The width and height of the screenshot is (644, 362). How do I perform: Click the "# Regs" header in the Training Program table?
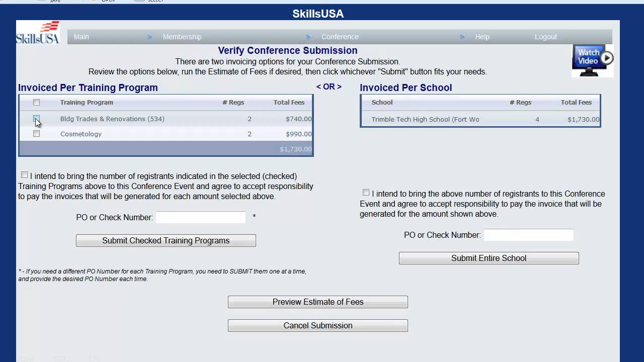pos(233,103)
